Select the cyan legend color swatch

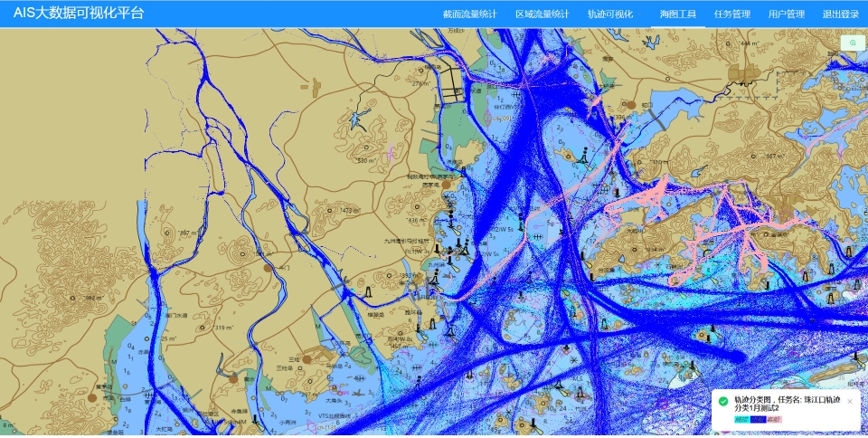tap(741, 419)
